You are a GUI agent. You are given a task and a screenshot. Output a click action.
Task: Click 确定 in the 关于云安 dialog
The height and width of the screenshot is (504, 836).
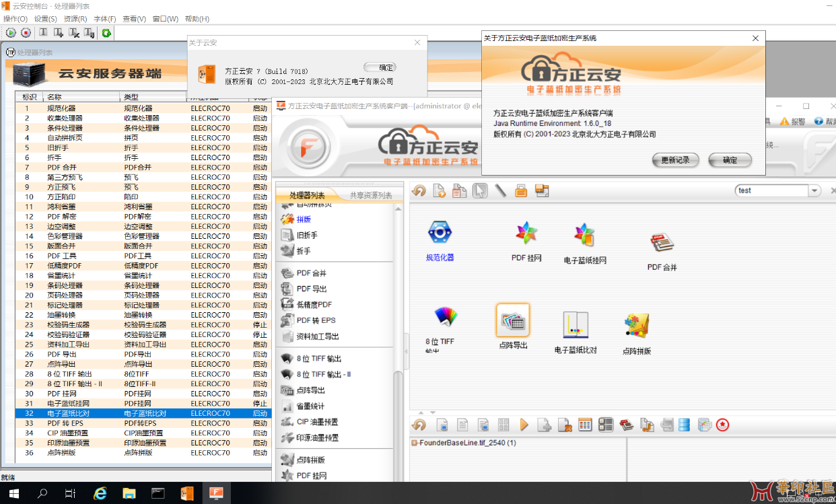[380, 67]
